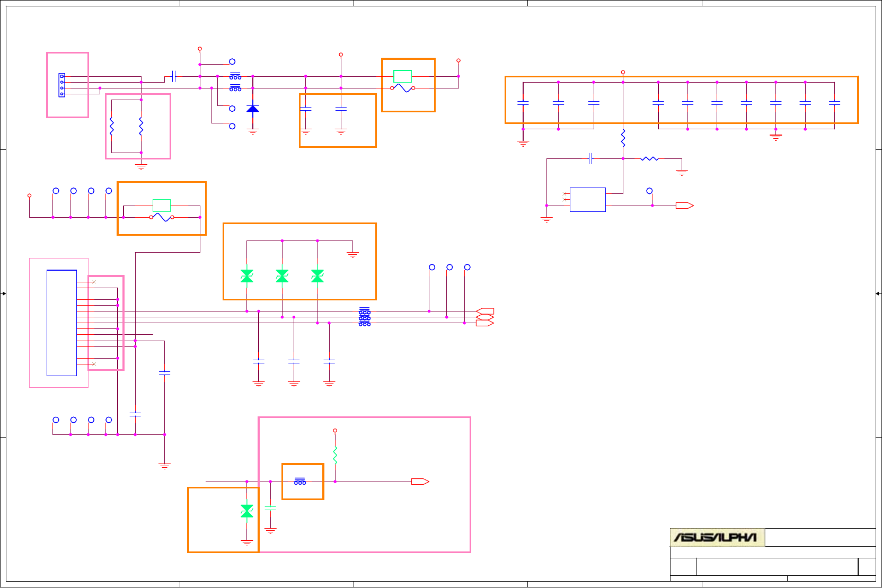
Task: Select left resistor in pink resistor-pair box
Action: coord(112,127)
